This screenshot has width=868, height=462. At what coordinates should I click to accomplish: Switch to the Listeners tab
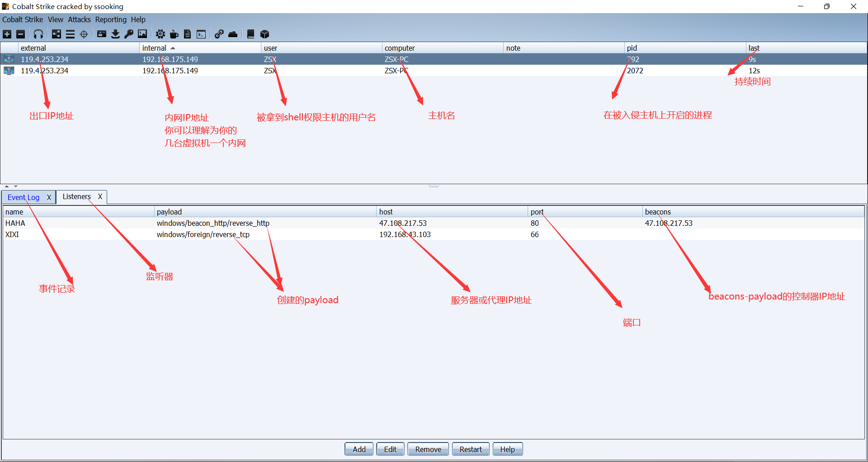click(x=77, y=196)
